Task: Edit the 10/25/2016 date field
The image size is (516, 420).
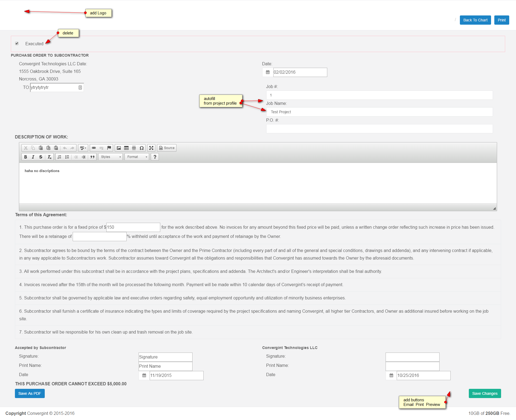Action: click(x=424, y=376)
